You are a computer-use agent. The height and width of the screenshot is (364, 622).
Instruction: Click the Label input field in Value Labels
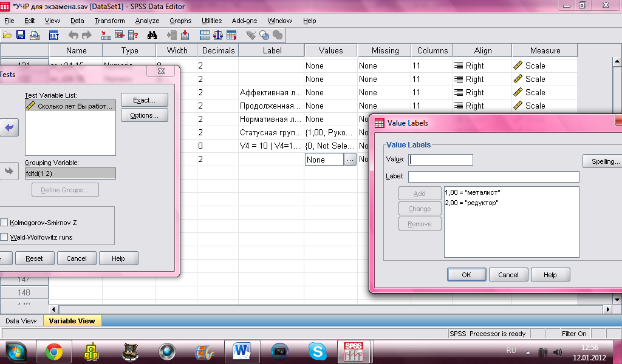tap(493, 177)
